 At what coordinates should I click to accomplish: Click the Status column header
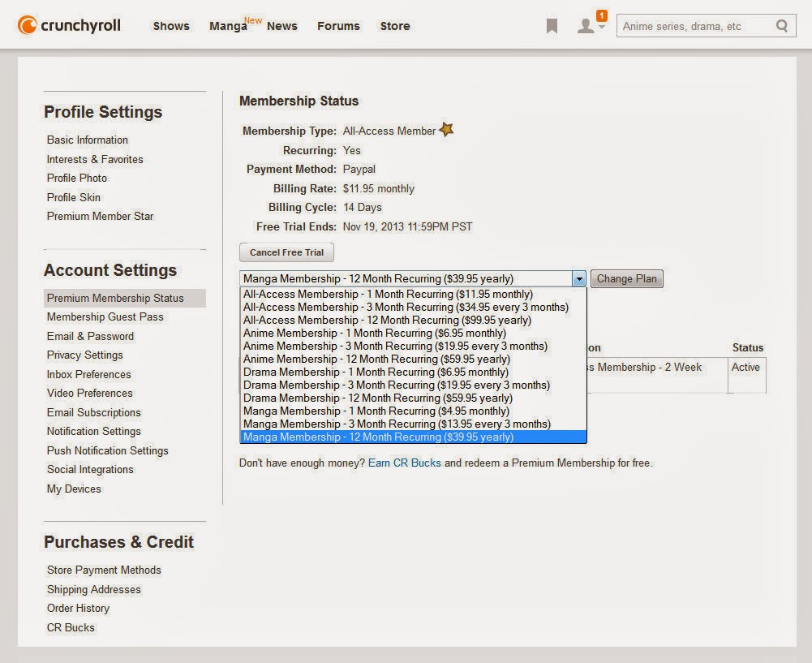[748, 347]
